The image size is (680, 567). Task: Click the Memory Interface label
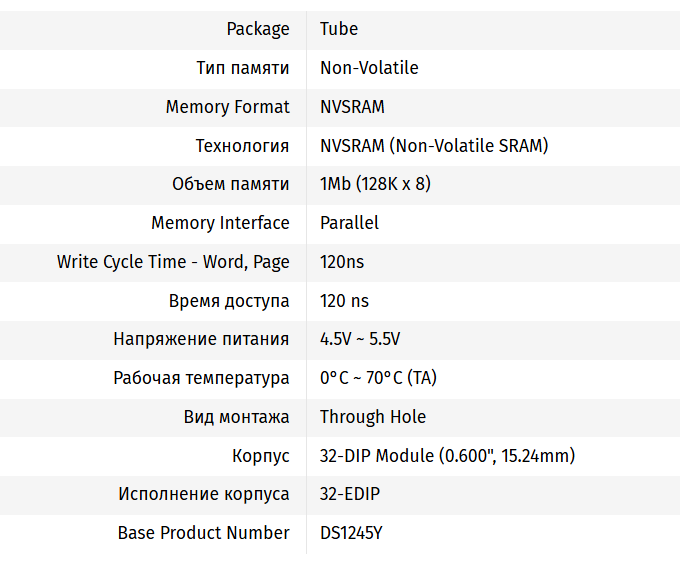220,223
